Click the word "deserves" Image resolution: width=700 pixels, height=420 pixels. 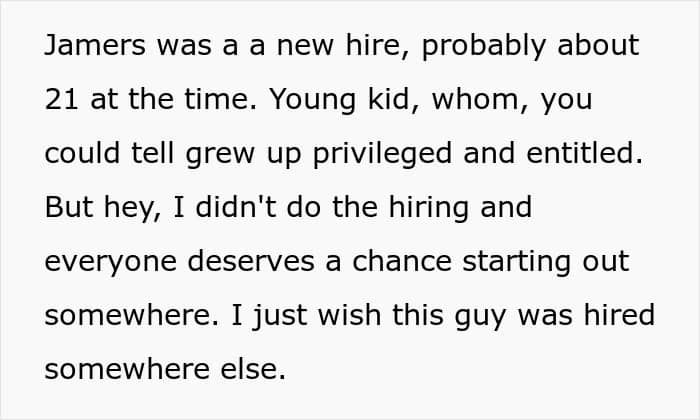[251, 261]
